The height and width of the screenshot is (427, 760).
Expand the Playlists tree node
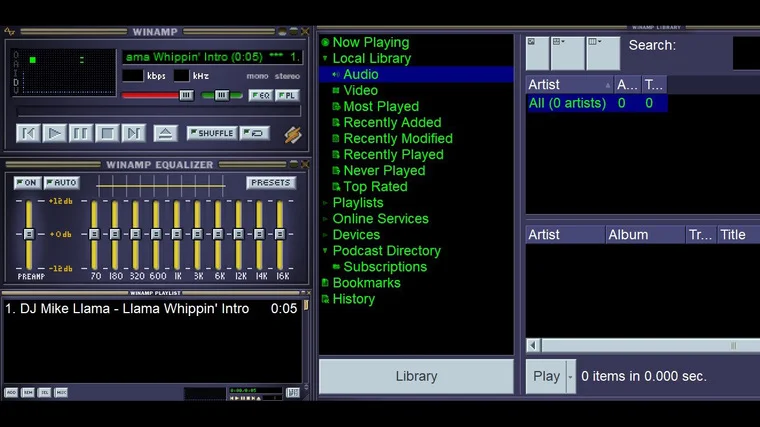pyautogui.click(x=325, y=203)
